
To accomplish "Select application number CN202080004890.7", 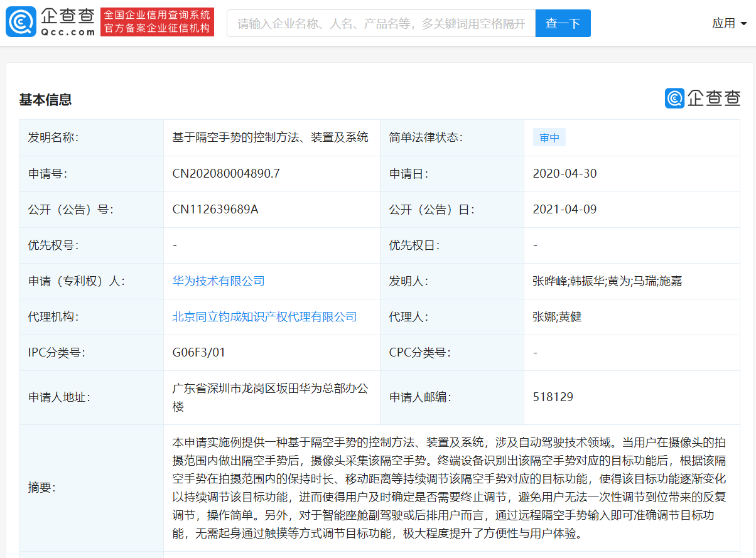I will pos(226,174).
